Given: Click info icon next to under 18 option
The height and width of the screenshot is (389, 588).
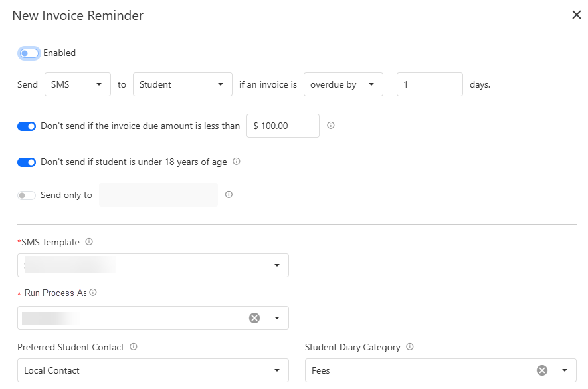Looking at the screenshot, I should 237,162.
